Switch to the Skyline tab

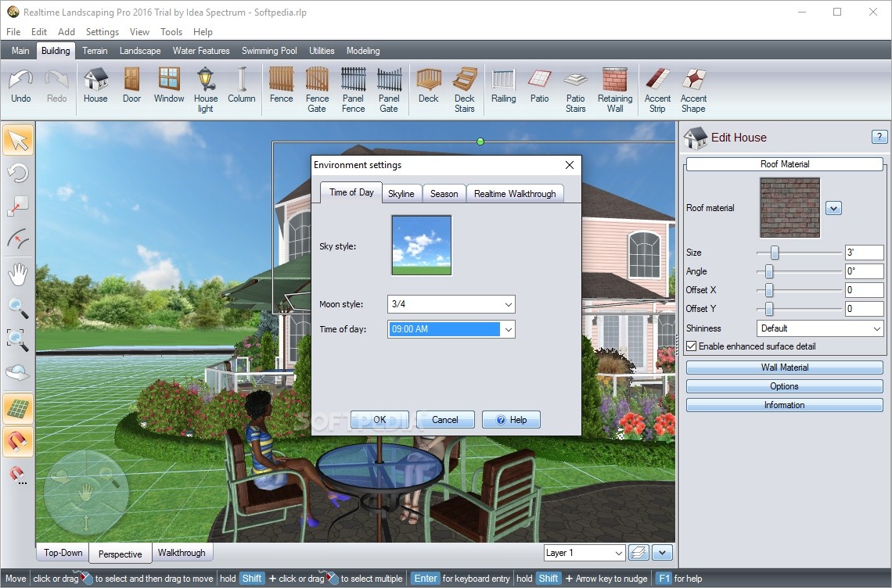point(401,194)
